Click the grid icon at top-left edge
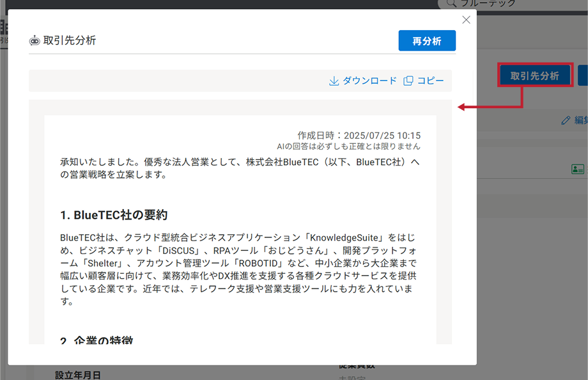The width and height of the screenshot is (588, 380). point(4,28)
